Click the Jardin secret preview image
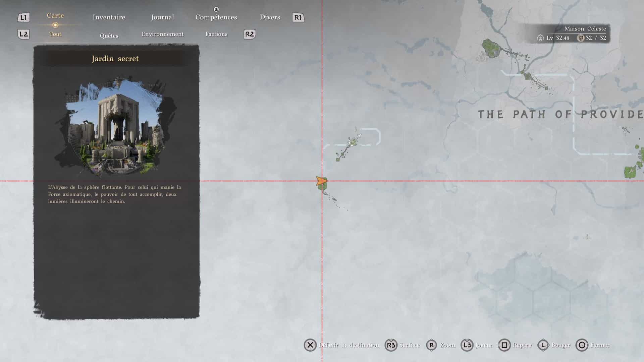644x362 pixels. pyautogui.click(x=116, y=127)
